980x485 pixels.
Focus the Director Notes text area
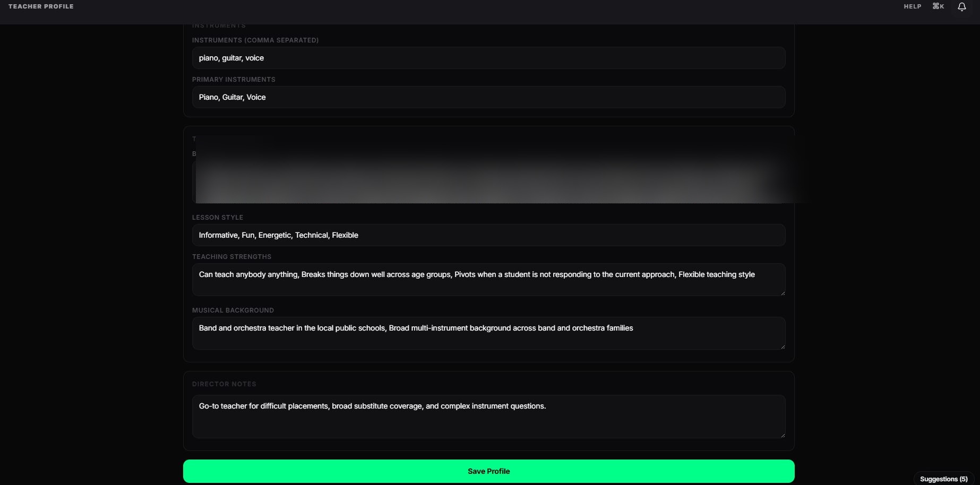[488, 417]
